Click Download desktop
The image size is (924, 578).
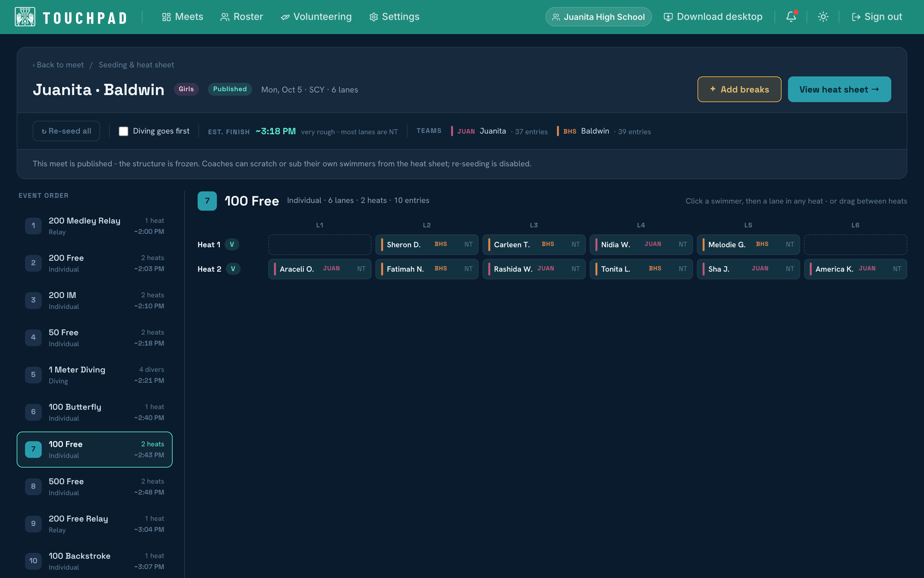click(x=713, y=17)
